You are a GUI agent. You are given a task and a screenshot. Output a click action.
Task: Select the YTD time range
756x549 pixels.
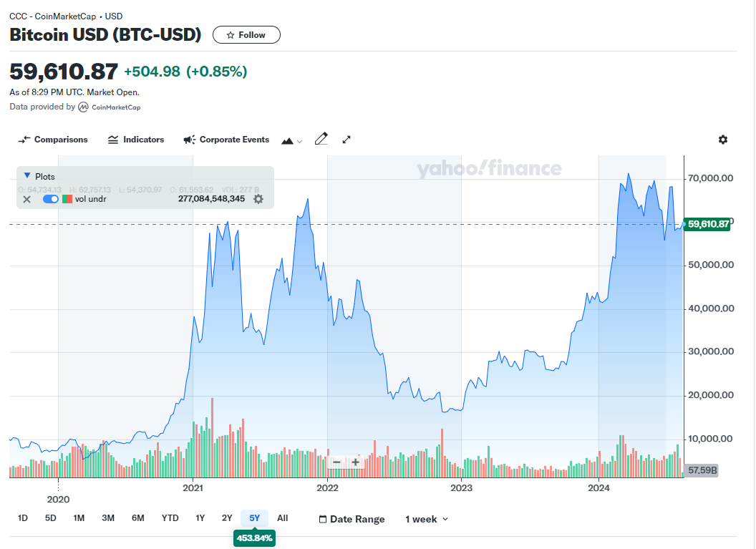[x=170, y=518]
